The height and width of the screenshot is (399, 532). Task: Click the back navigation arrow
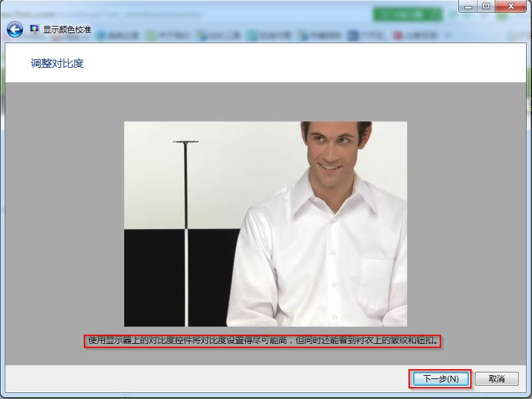(x=13, y=29)
